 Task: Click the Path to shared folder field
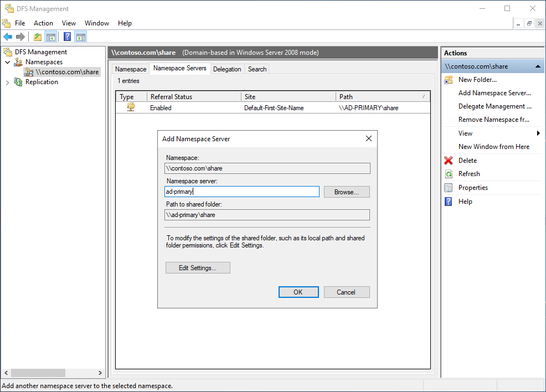(x=267, y=215)
